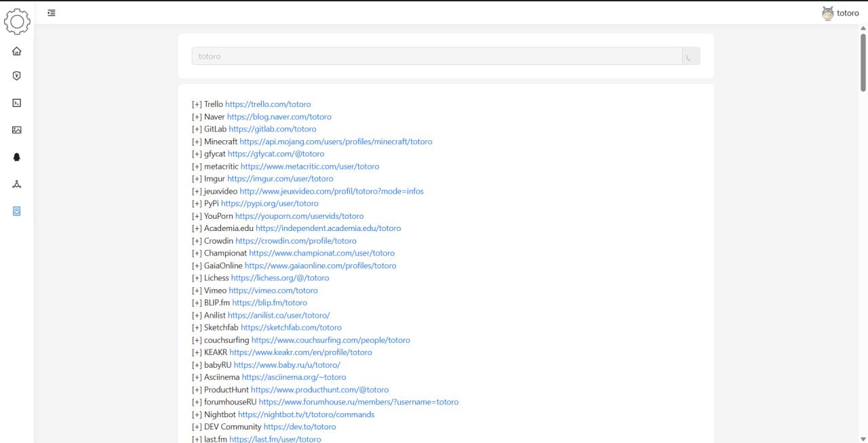Select the 'Academia.edu' site name text
The width and height of the screenshot is (868, 443).
point(229,228)
